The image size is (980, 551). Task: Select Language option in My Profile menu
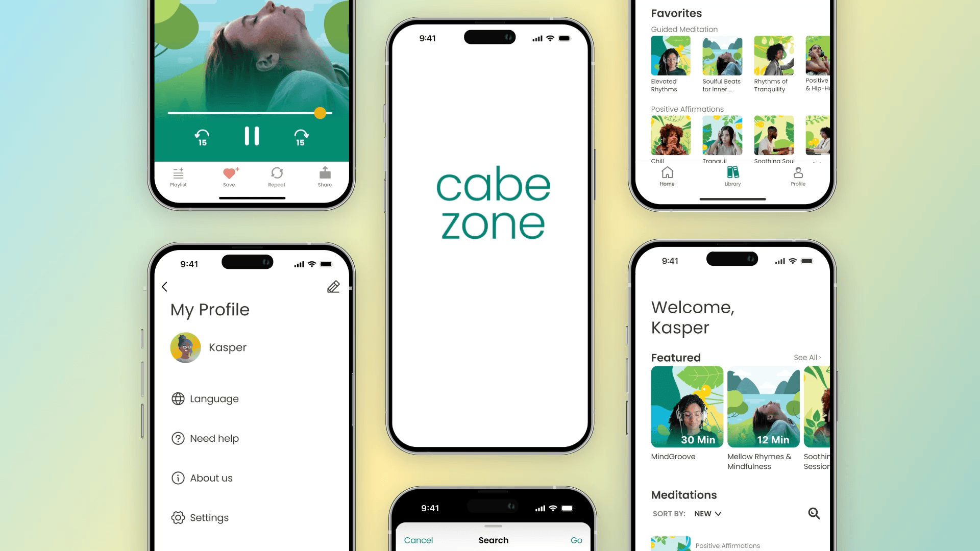[x=213, y=398]
